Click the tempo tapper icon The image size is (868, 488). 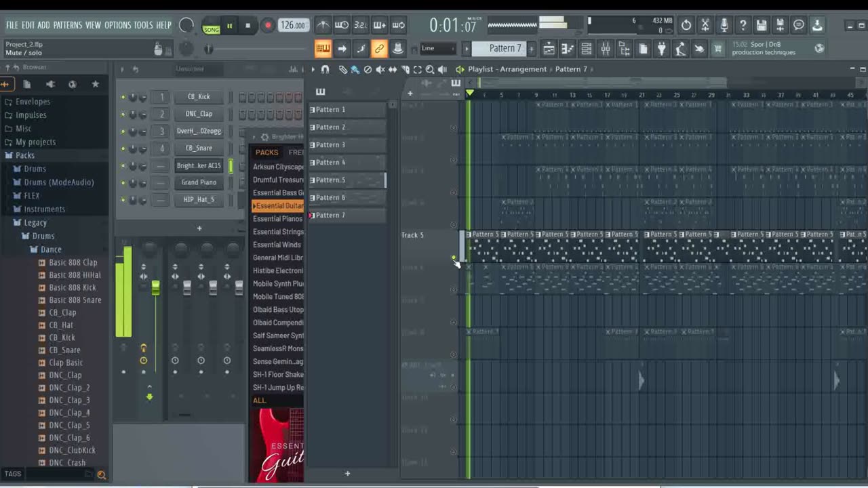tap(681, 49)
